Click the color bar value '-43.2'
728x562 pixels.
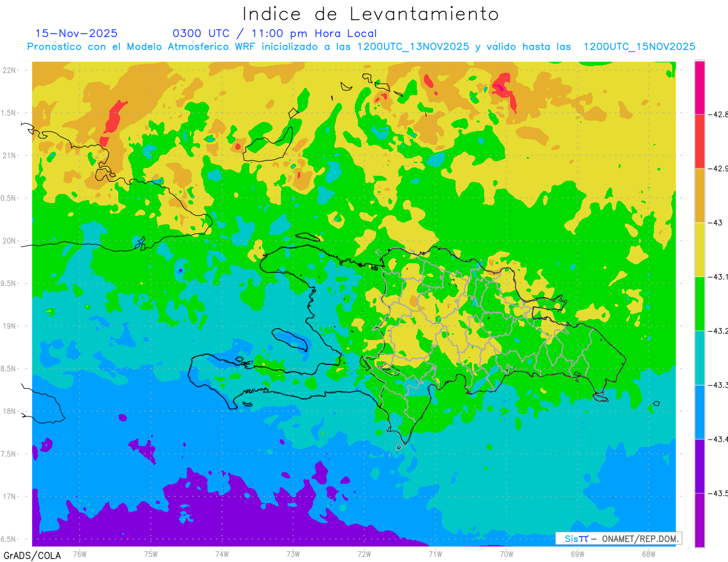pyautogui.click(x=717, y=331)
